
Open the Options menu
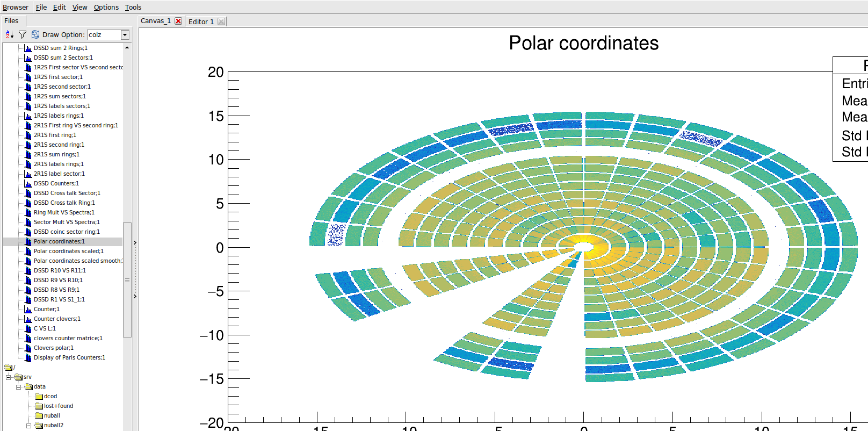[106, 7]
